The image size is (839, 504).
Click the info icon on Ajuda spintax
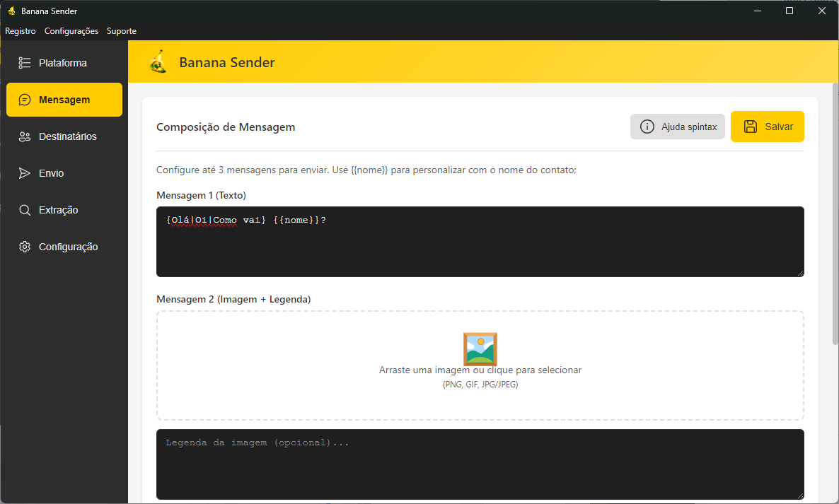click(x=647, y=127)
